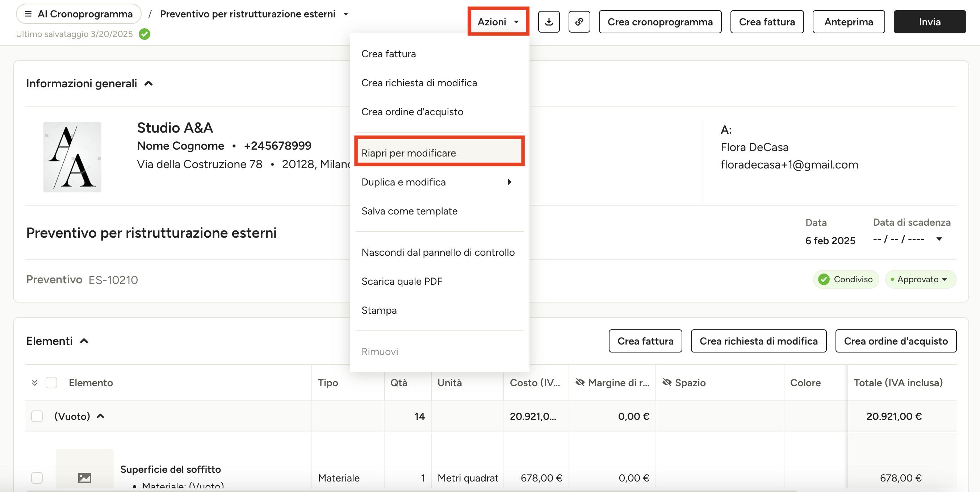Select Crea fattura in the Azioni menu

pyautogui.click(x=439, y=54)
